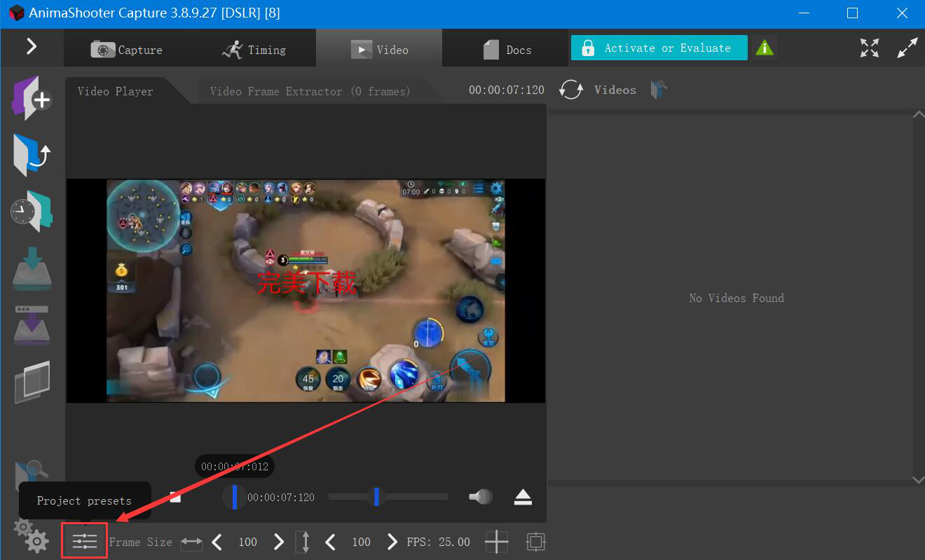This screenshot has height=560, width=925.
Task: Stop video playback
Action: click(x=175, y=497)
